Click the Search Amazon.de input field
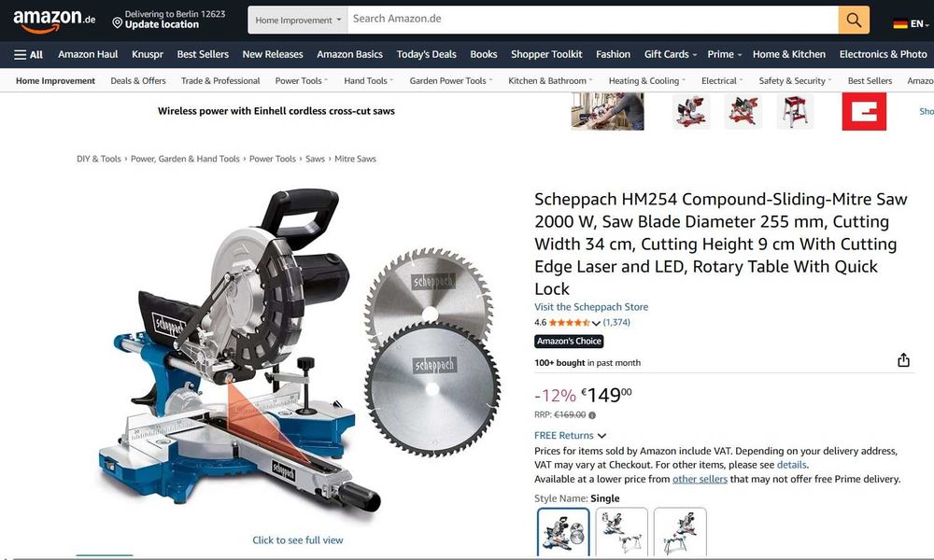This screenshot has height=560, width=934. point(593,20)
